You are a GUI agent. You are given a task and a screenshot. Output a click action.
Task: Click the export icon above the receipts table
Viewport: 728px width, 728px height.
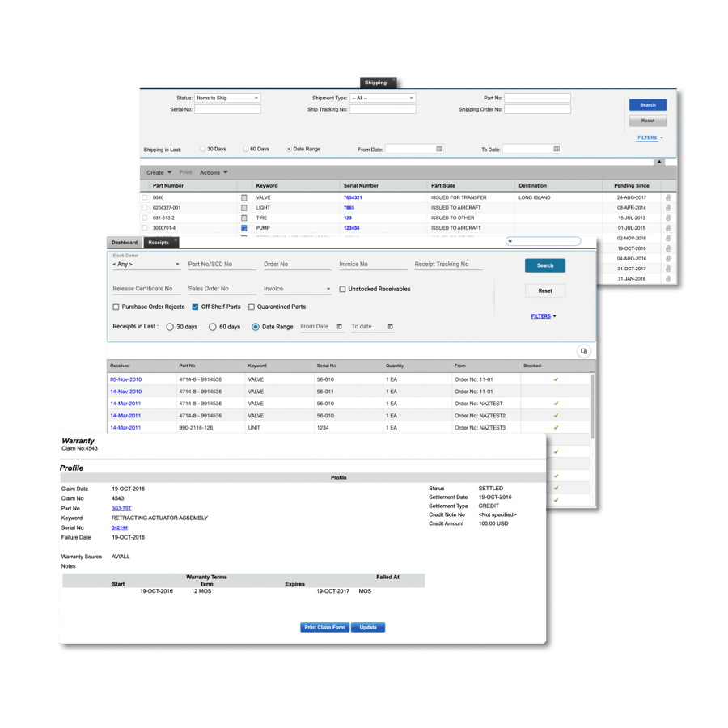coord(583,351)
